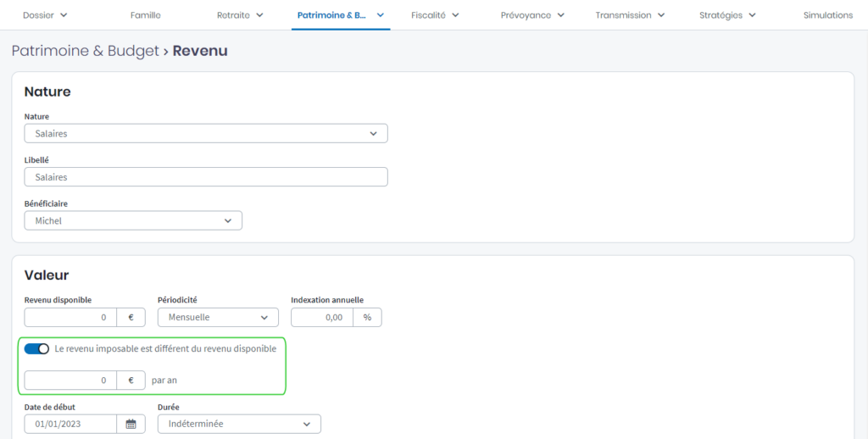The width and height of the screenshot is (868, 439).
Task: Open the Retraite menu
Action: [239, 15]
